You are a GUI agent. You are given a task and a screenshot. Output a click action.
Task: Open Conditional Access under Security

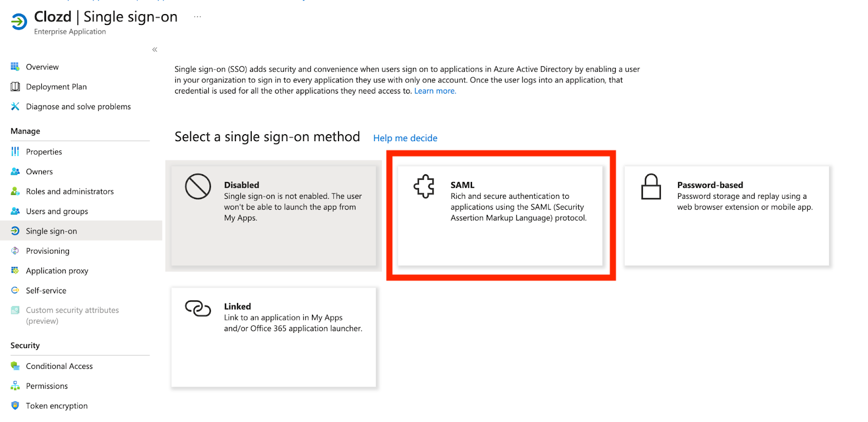pyautogui.click(x=59, y=366)
